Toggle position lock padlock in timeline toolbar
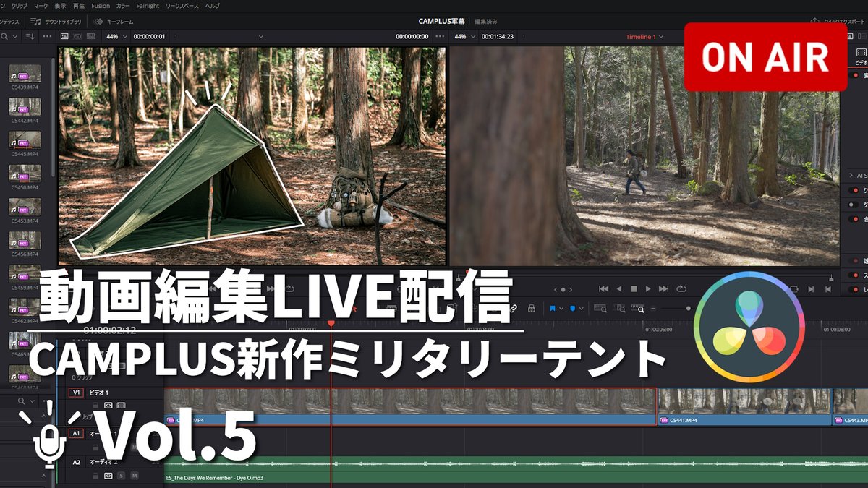The image size is (868, 488). pyautogui.click(x=532, y=308)
